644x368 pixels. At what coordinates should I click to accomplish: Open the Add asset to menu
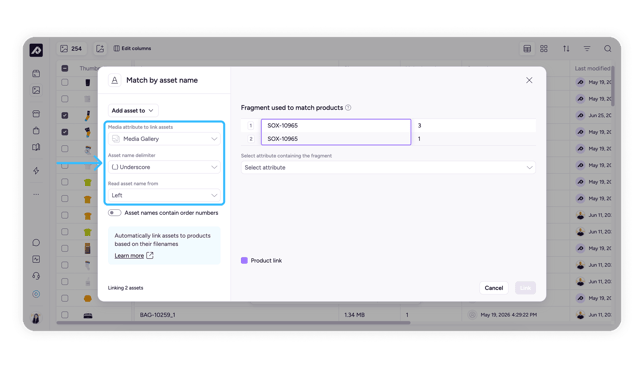click(133, 110)
